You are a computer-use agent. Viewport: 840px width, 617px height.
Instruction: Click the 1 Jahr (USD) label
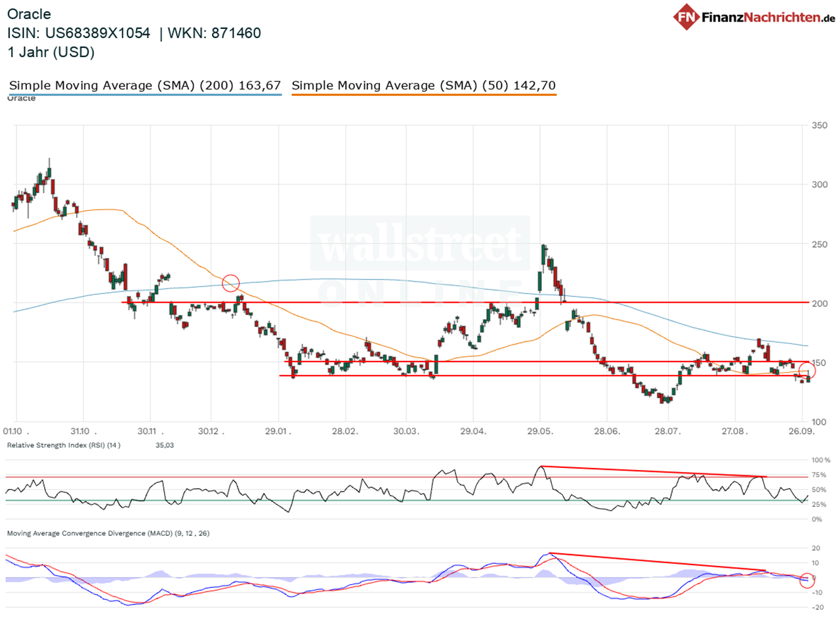(x=51, y=53)
